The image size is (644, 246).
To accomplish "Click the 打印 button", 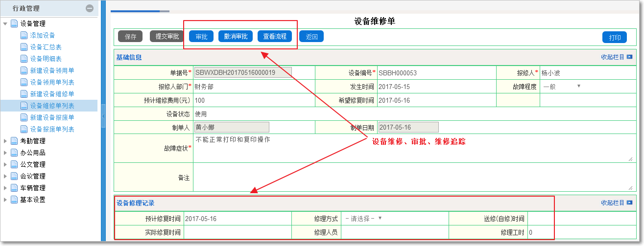I will point(615,38).
